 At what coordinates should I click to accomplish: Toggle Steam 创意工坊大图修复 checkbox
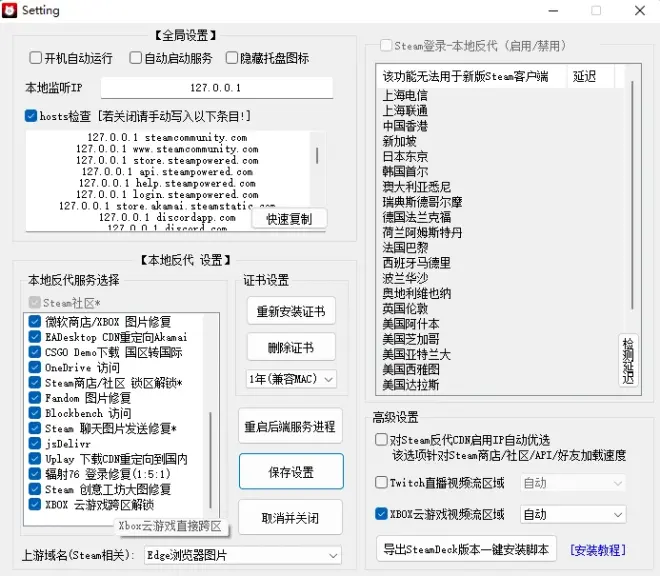point(35,489)
